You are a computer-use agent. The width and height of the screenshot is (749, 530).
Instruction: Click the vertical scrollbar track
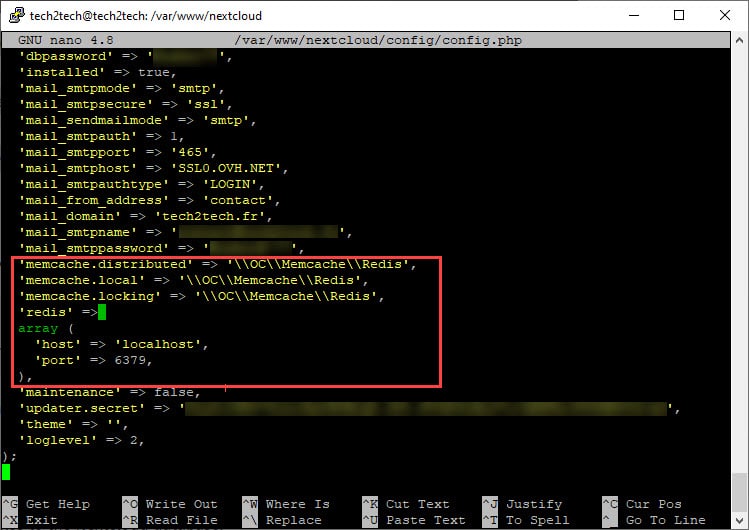pos(739,280)
